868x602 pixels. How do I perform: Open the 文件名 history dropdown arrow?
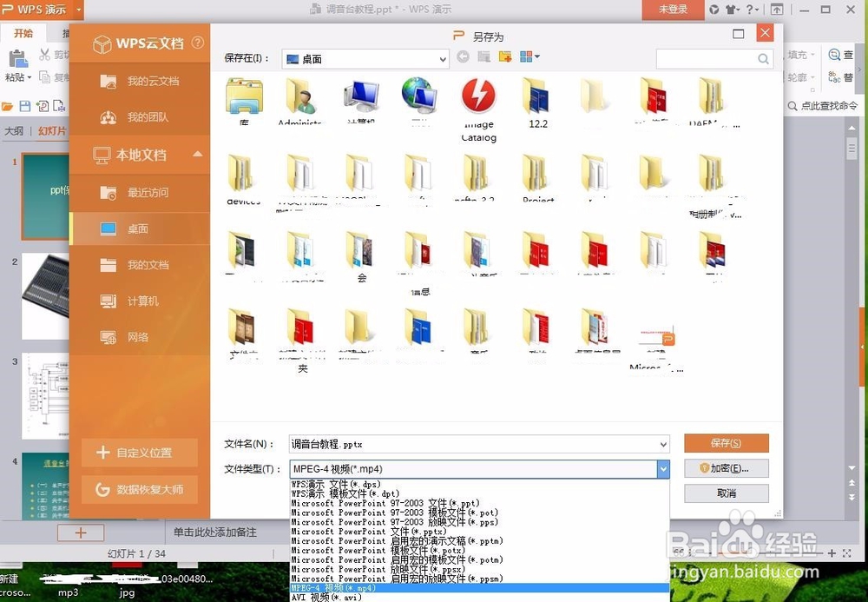pos(663,444)
